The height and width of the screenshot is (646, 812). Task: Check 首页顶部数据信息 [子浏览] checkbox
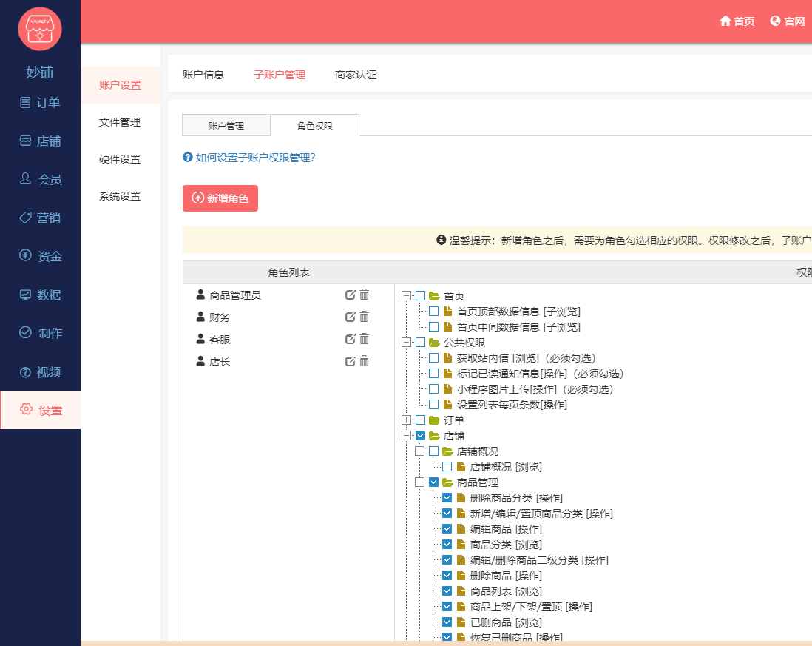point(434,312)
